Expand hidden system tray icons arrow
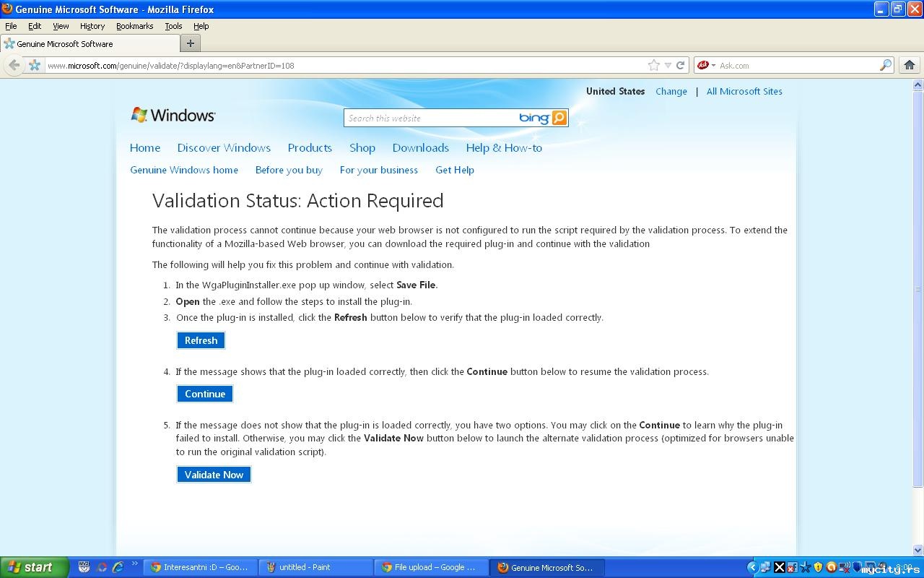 point(752,567)
